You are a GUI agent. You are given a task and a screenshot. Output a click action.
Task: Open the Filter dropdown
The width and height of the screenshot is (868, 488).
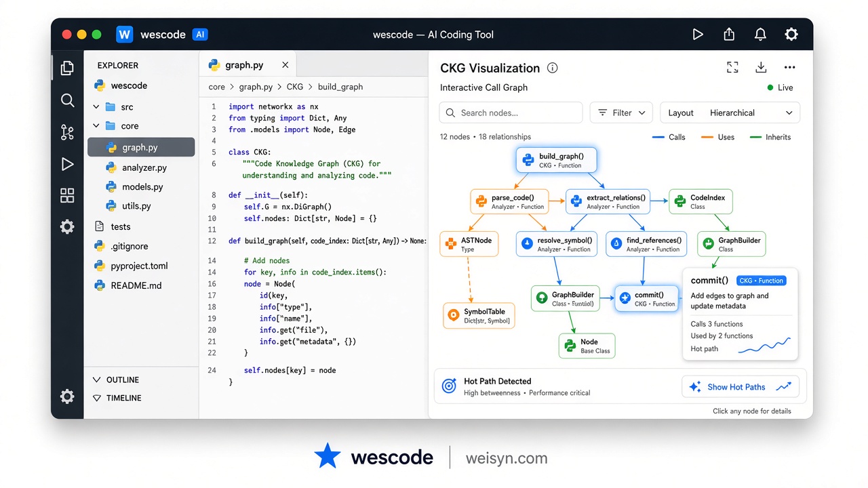622,113
